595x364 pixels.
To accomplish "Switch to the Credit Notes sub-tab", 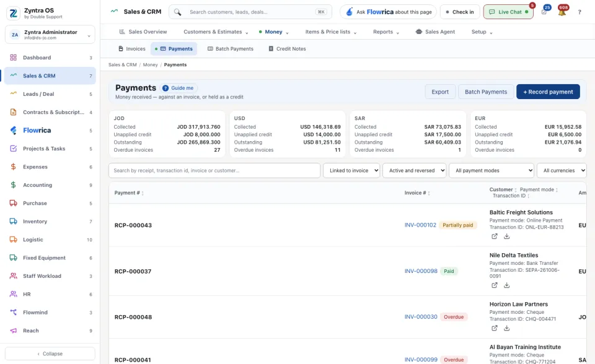I will (x=287, y=49).
